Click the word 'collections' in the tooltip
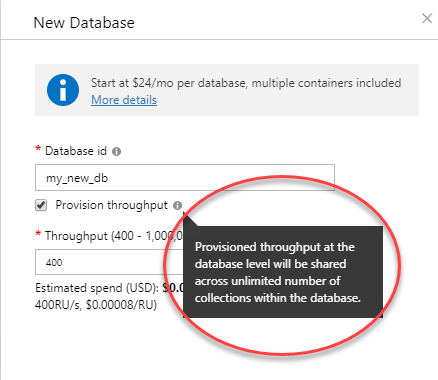This screenshot has height=380, width=438. pos(223,297)
